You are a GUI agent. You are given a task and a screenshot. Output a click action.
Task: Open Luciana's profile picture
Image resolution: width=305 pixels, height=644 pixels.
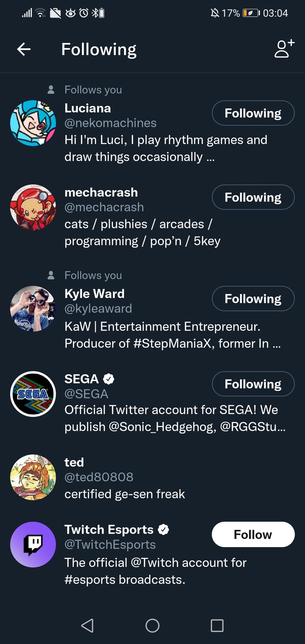point(33,123)
